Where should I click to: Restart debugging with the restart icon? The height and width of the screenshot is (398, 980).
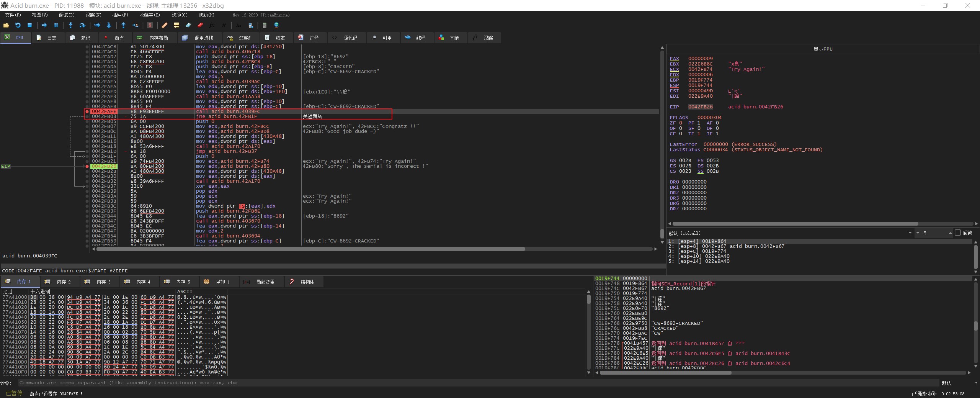(x=18, y=25)
